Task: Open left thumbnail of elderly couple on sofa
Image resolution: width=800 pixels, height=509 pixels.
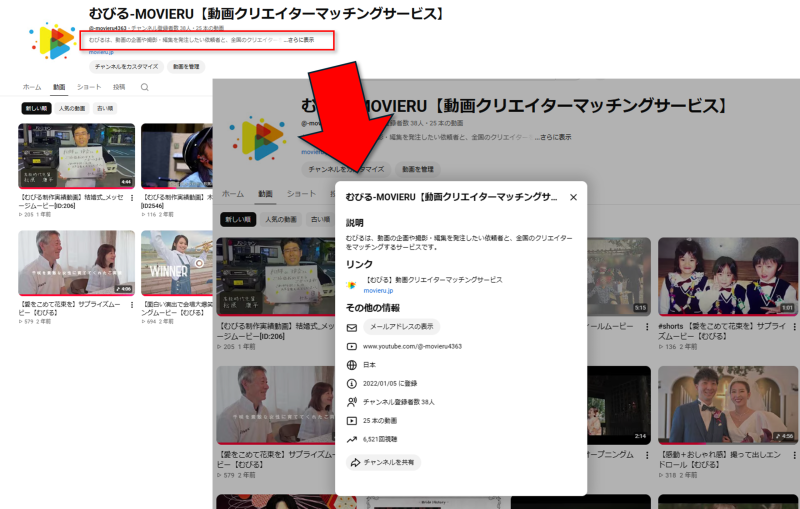Action: pyautogui.click(x=77, y=263)
